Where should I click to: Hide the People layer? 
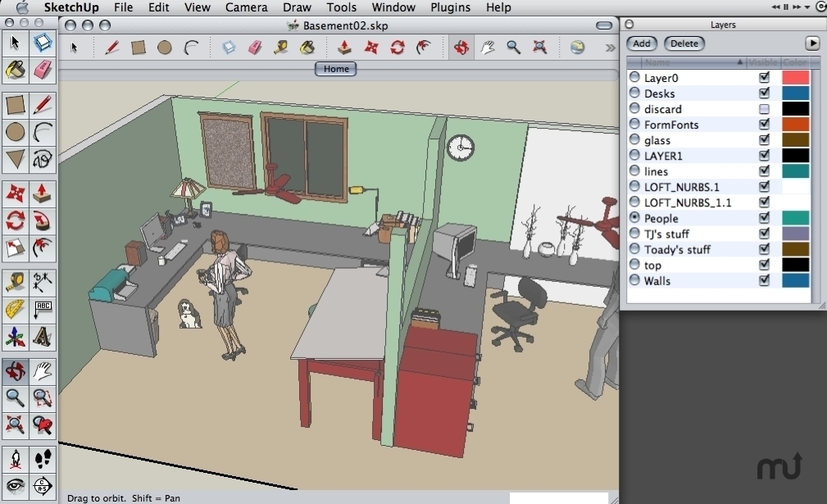(x=764, y=218)
